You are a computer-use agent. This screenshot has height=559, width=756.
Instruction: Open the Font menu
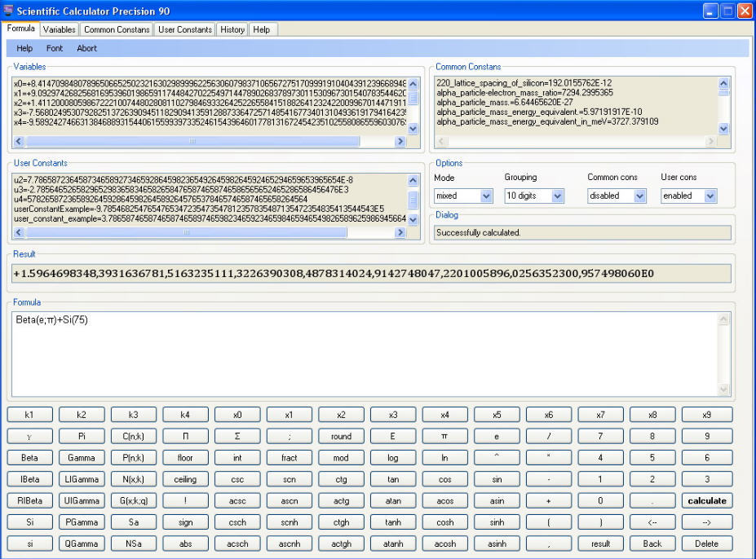[54, 48]
